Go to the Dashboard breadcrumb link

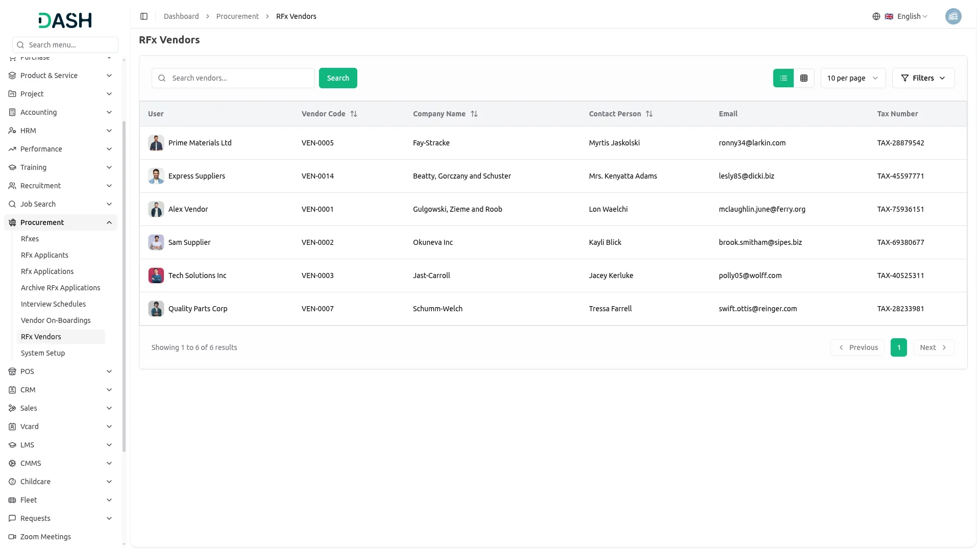(181, 16)
